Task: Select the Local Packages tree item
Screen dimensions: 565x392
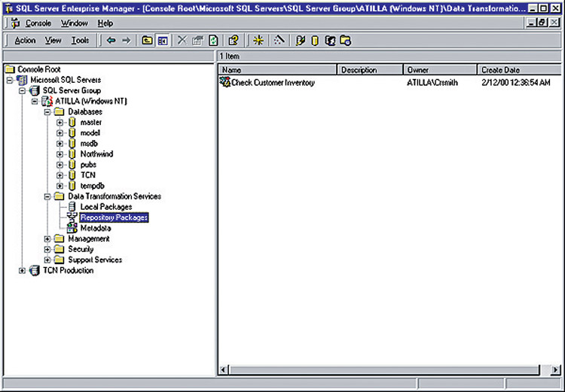Action: tap(106, 207)
